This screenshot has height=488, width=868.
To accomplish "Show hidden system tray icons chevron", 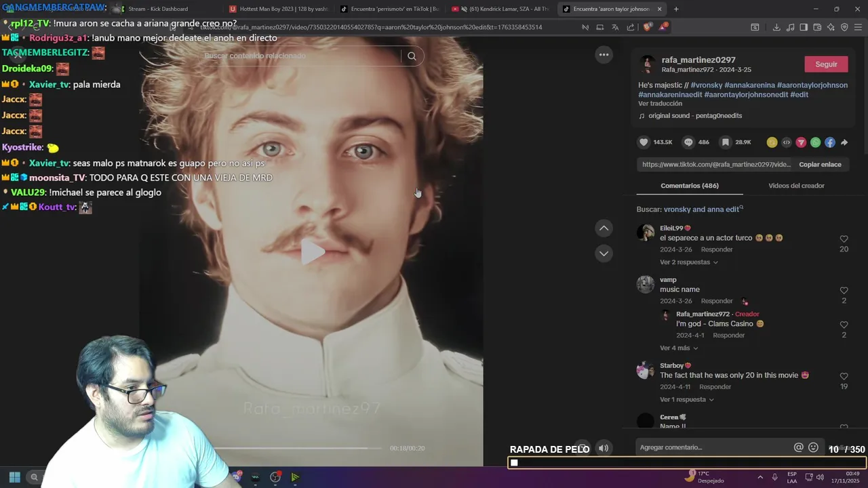I will pos(760,477).
